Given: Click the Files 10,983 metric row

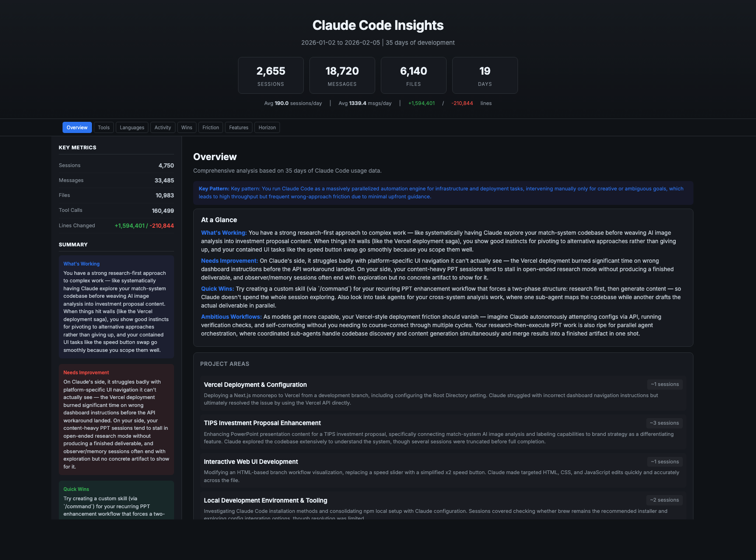Looking at the screenshot, I should coord(116,195).
